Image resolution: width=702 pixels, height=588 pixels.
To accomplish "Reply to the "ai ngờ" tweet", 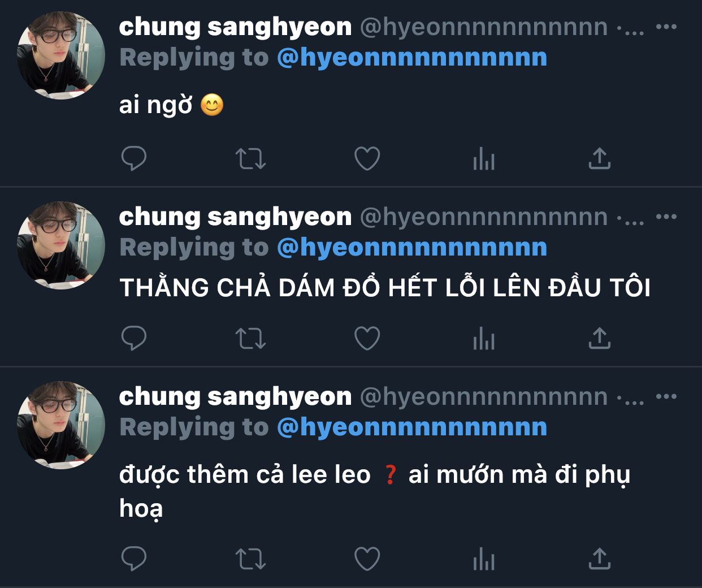I will (x=134, y=158).
